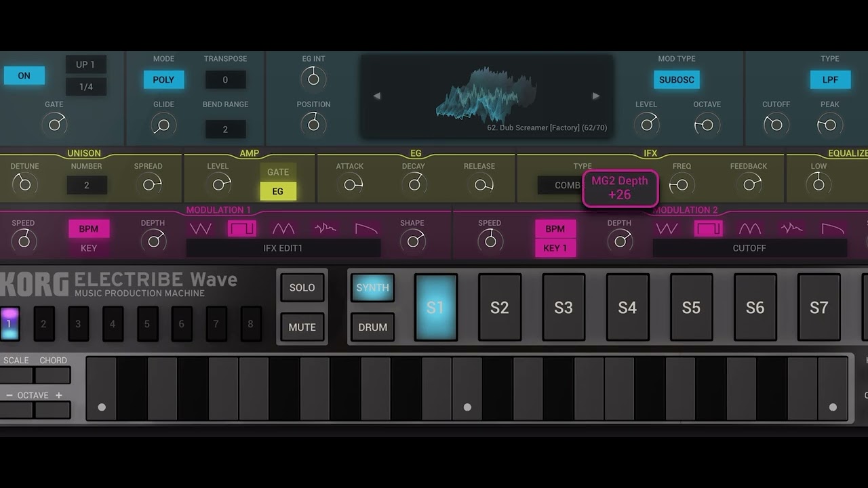This screenshot has width=868, height=488.
Task: Open CUTOFF modulation destination selector
Action: click(749, 248)
